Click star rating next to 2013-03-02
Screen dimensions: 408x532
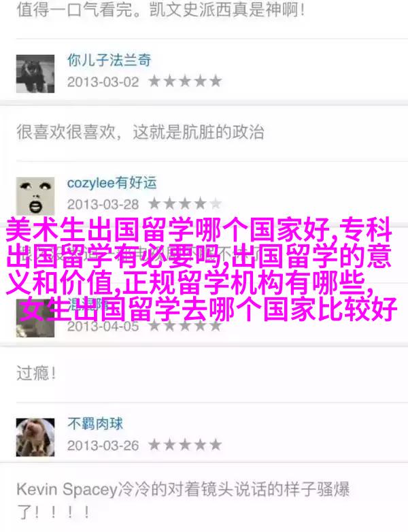coord(185,82)
